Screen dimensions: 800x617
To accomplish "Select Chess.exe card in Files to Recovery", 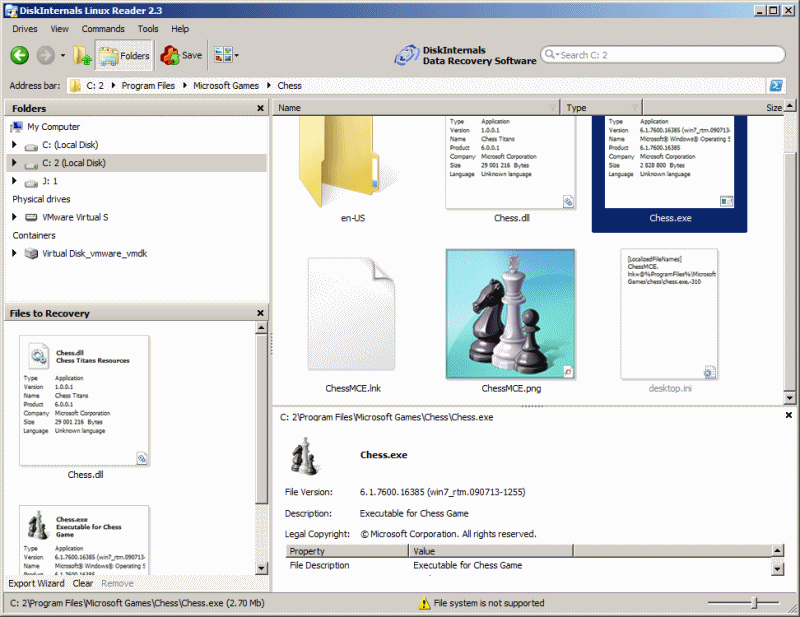I will (85, 540).
